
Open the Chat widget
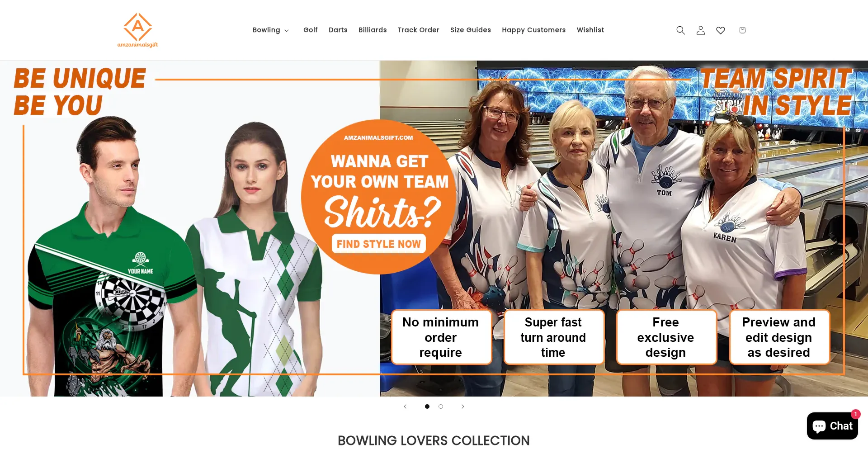832,426
